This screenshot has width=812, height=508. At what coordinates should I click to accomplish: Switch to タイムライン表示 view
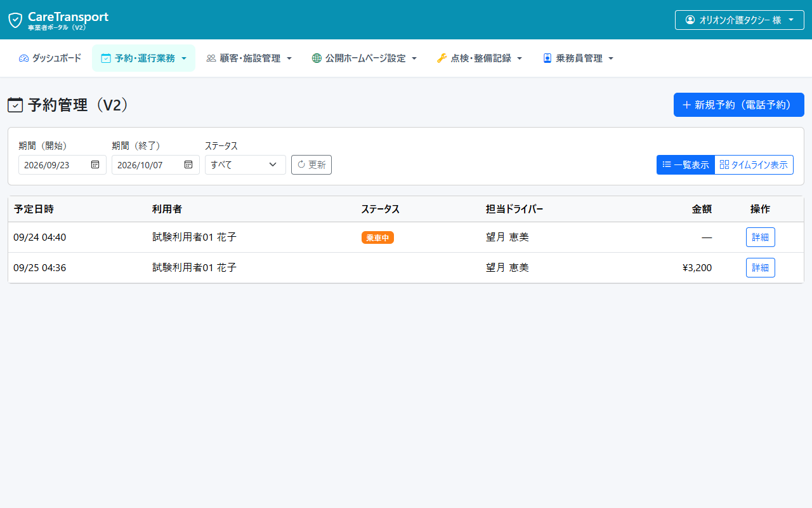coord(754,164)
